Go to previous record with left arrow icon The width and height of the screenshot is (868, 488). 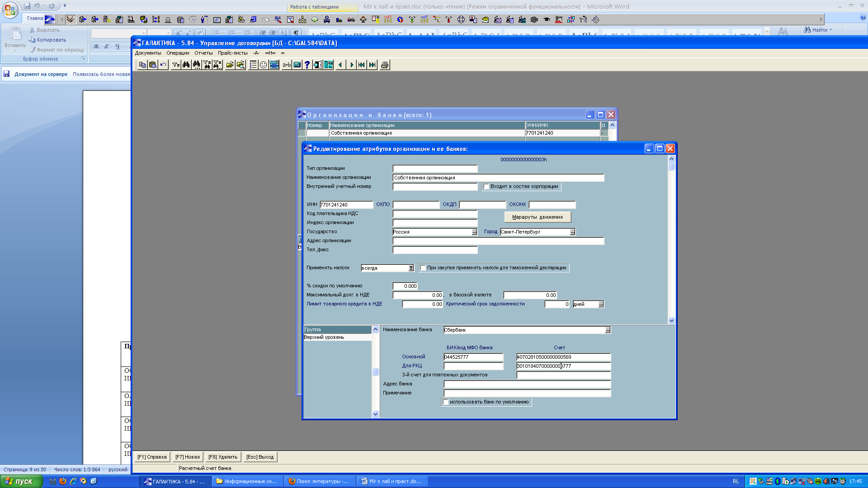click(340, 65)
